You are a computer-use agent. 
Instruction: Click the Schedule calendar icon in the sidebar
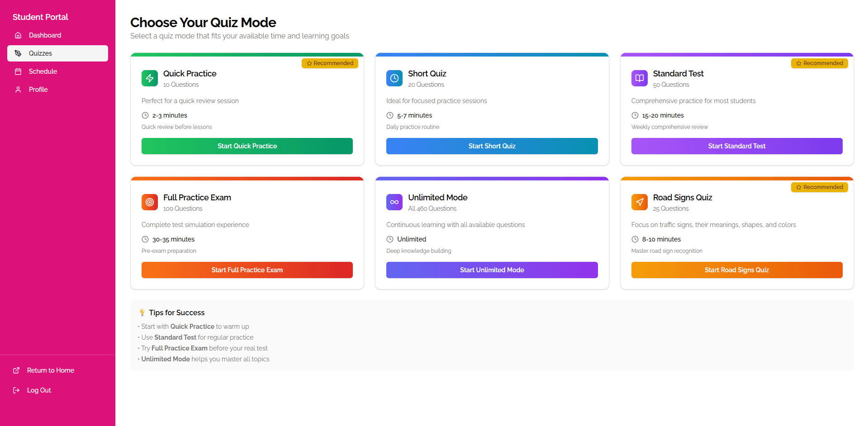click(18, 71)
